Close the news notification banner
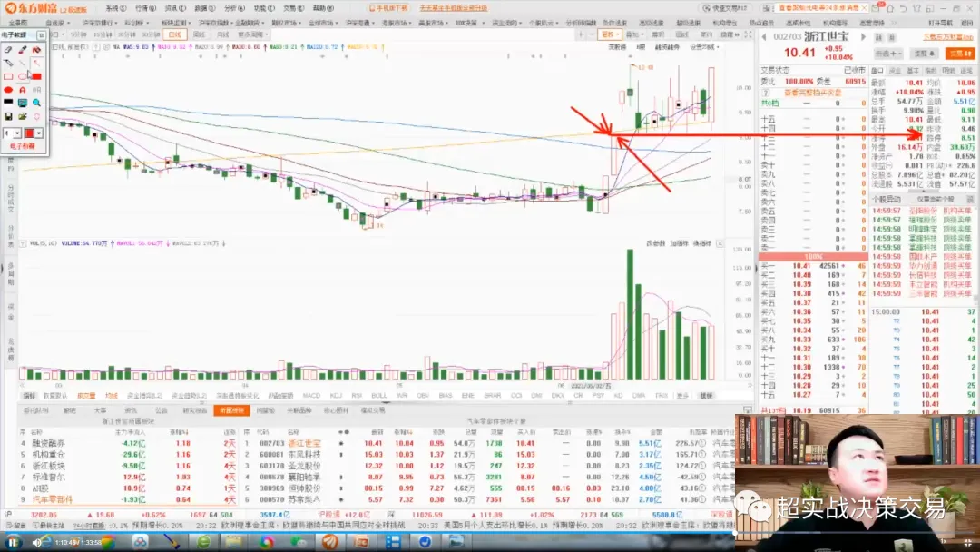 pyautogui.click(x=864, y=8)
